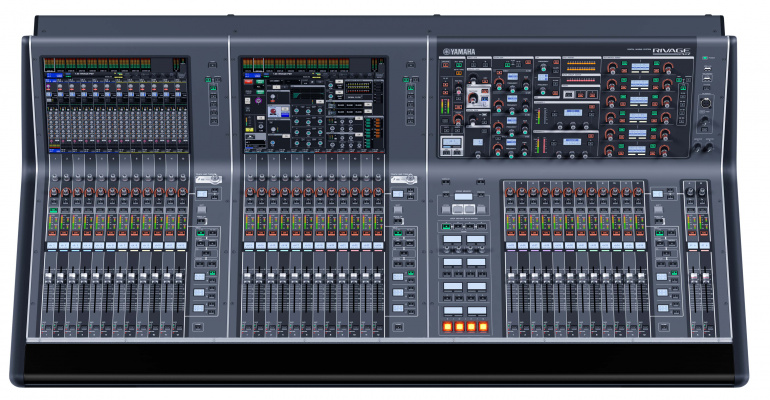Click the second master fader knob at far right
770x400 pixels.
click(706, 278)
